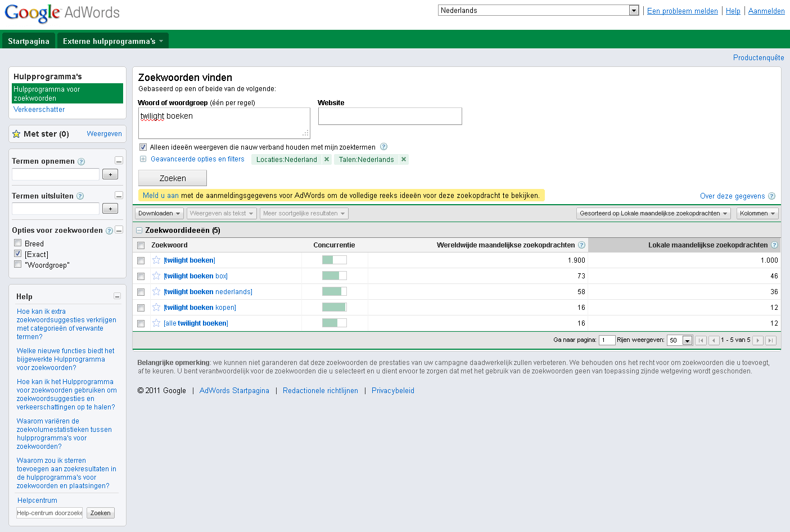
Task: Select Hulpprogramma voor zoekwoorden tool
Action: click(67, 93)
